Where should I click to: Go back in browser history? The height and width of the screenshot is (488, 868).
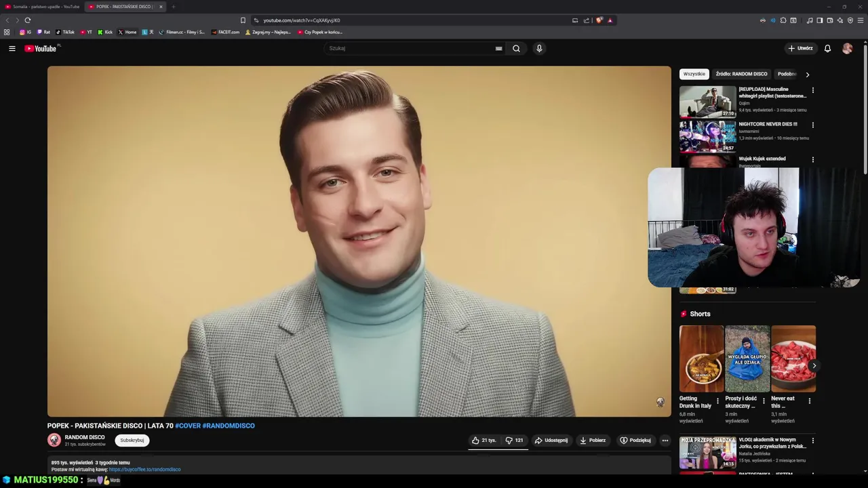(7, 20)
